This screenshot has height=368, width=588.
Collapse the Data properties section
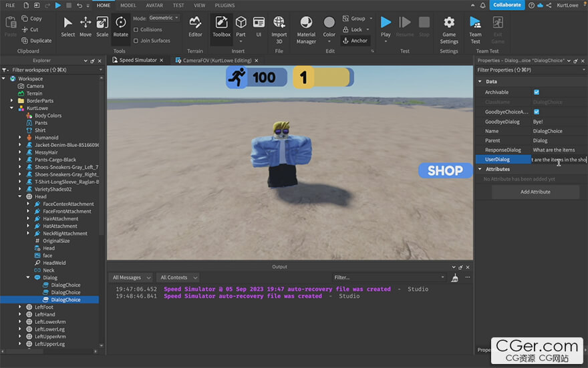[x=480, y=81]
